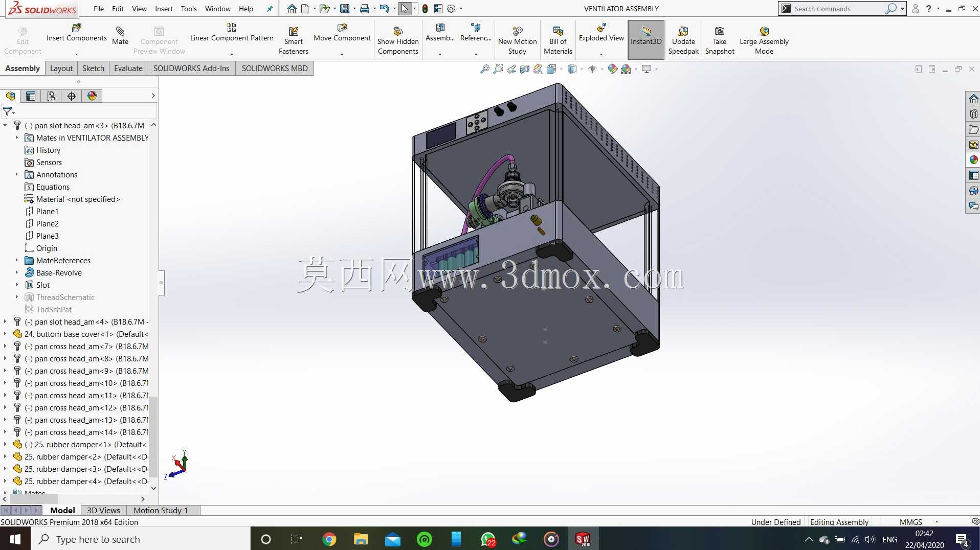Click the Insert Components tool
Image resolution: width=980 pixels, height=550 pixels.
(x=77, y=33)
